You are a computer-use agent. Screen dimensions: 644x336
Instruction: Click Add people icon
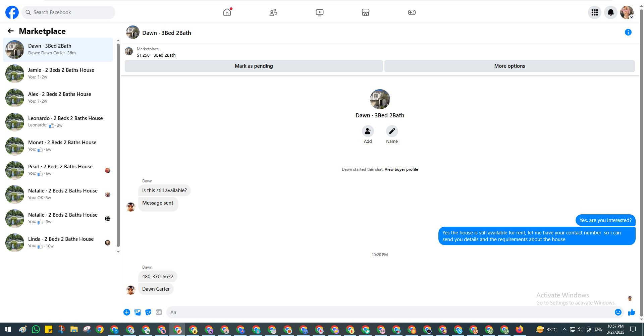pyautogui.click(x=368, y=131)
